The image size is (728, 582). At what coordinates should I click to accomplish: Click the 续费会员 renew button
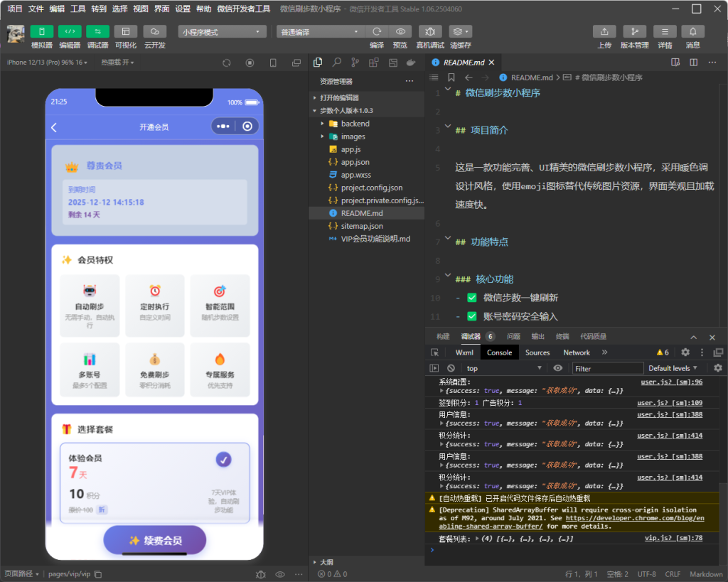point(154,540)
